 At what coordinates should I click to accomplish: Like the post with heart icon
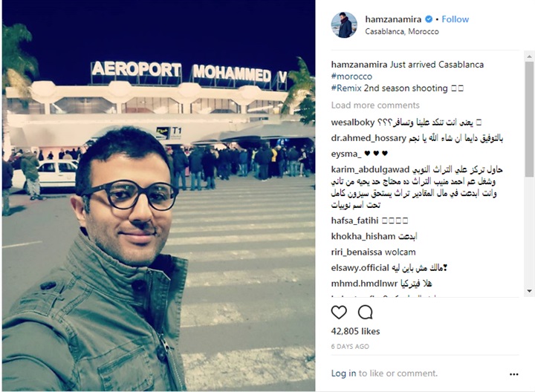point(339,313)
